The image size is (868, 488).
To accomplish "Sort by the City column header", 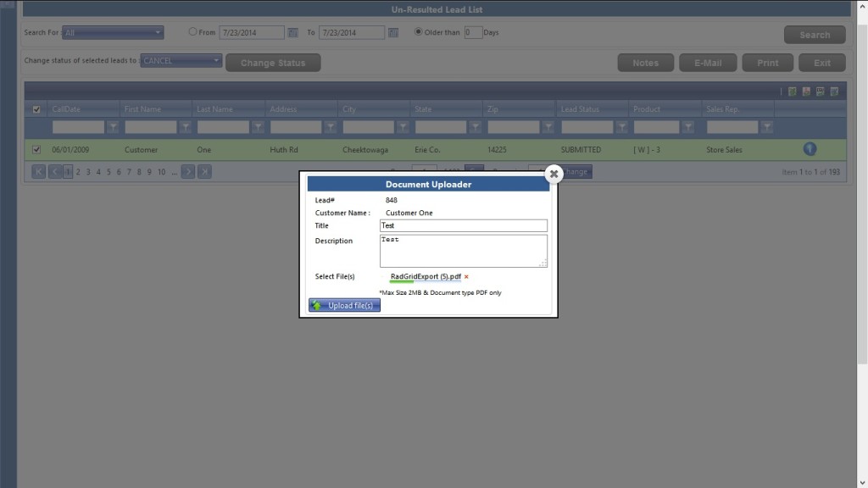I will click(x=349, y=109).
